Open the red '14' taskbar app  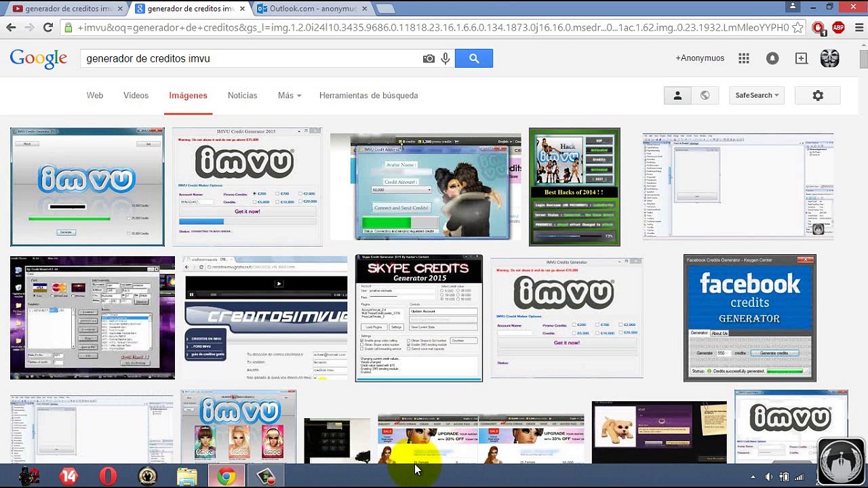pyautogui.click(x=68, y=476)
